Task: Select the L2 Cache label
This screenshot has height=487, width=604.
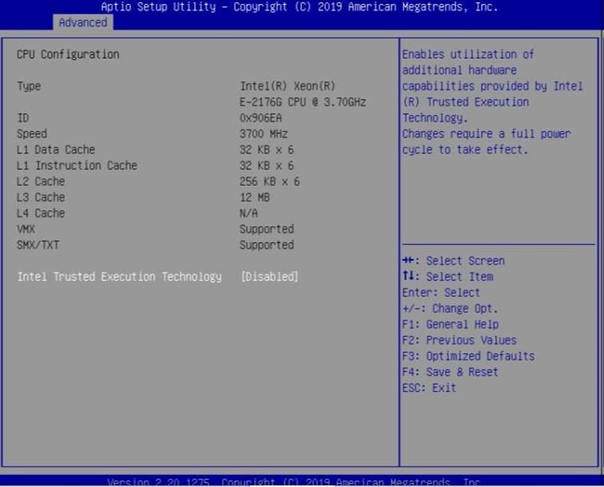Action: click(41, 181)
